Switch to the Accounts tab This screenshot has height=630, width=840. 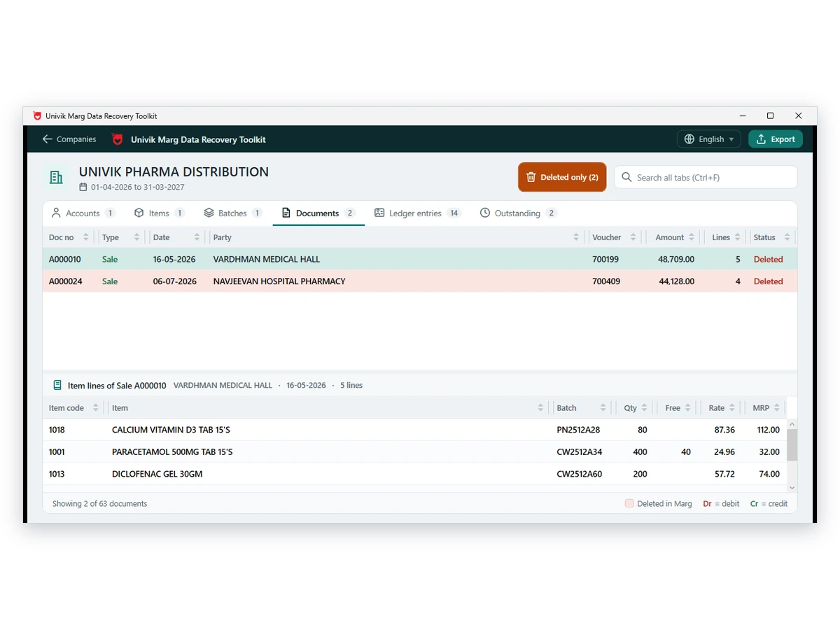[x=83, y=213]
